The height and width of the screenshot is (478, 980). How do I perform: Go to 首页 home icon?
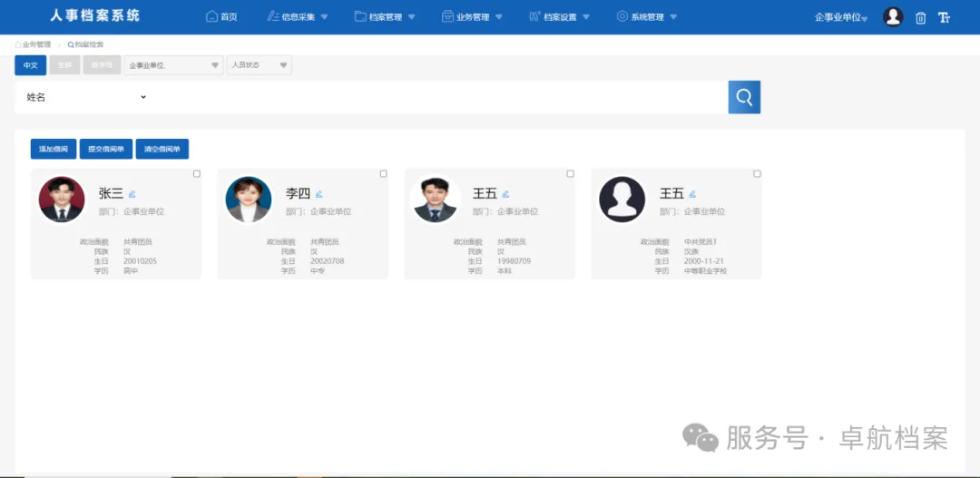pyautogui.click(x=222, y=17)
